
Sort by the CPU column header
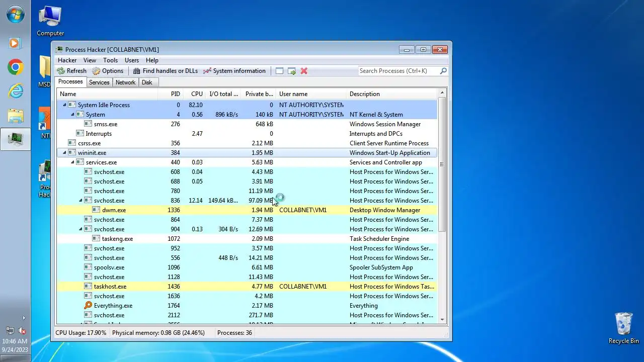[x=194, y=94]
